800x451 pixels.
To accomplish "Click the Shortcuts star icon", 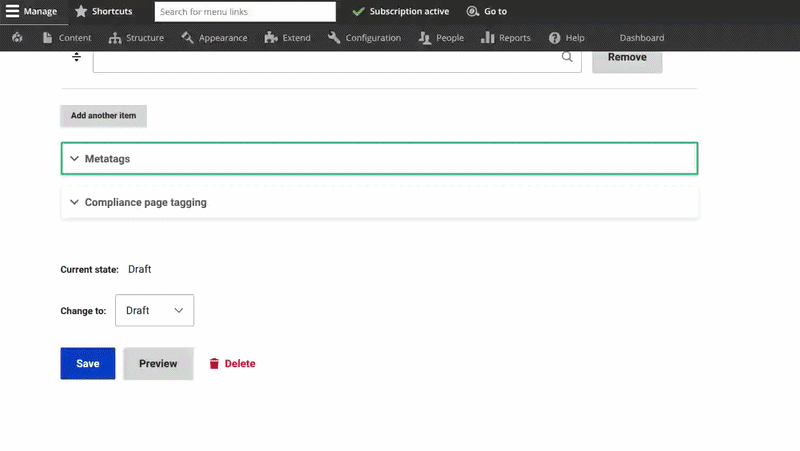I will [81, 11].
